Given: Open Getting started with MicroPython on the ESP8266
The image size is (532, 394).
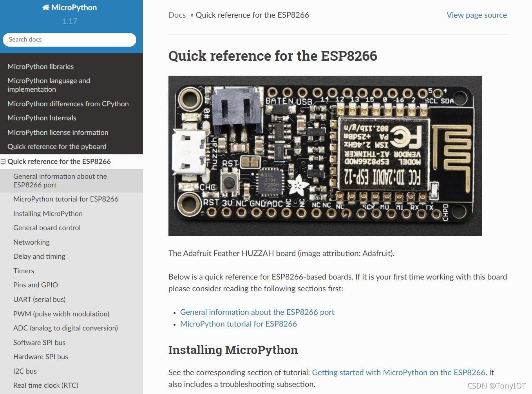Looking at the screenshot, I should pyautogui.click(x=398, y=372).
